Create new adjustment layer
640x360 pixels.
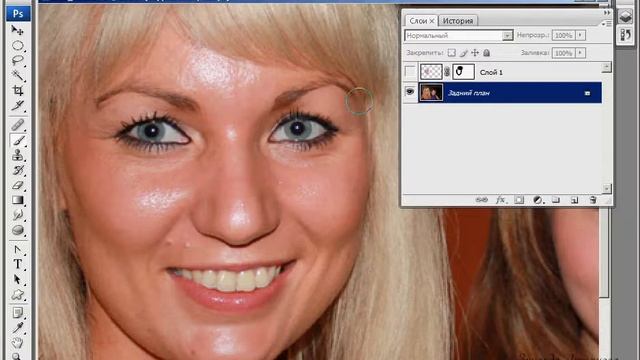point(538,200)
